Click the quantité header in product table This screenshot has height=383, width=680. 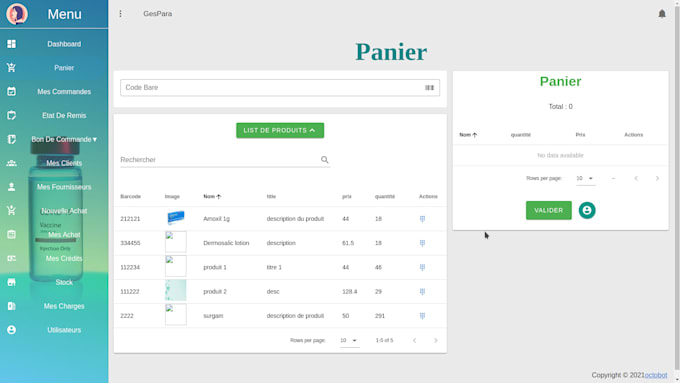(x=385, y=196)
